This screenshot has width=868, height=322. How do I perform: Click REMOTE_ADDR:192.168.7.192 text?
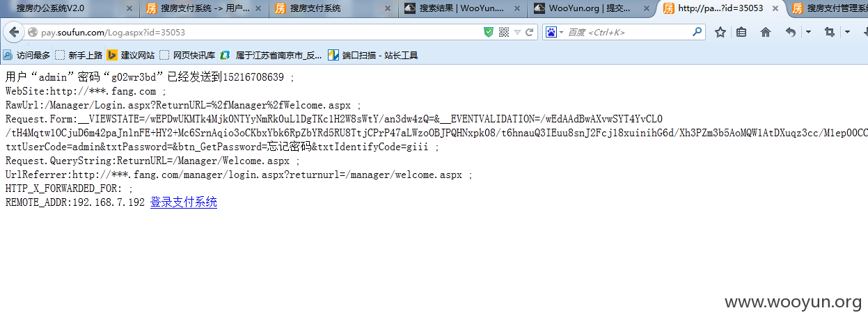tap(75, 202)
